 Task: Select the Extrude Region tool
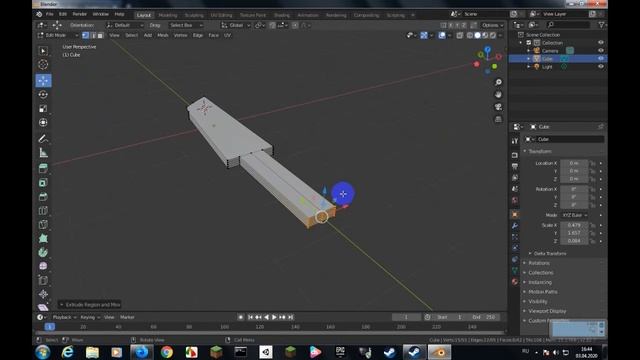43,168
